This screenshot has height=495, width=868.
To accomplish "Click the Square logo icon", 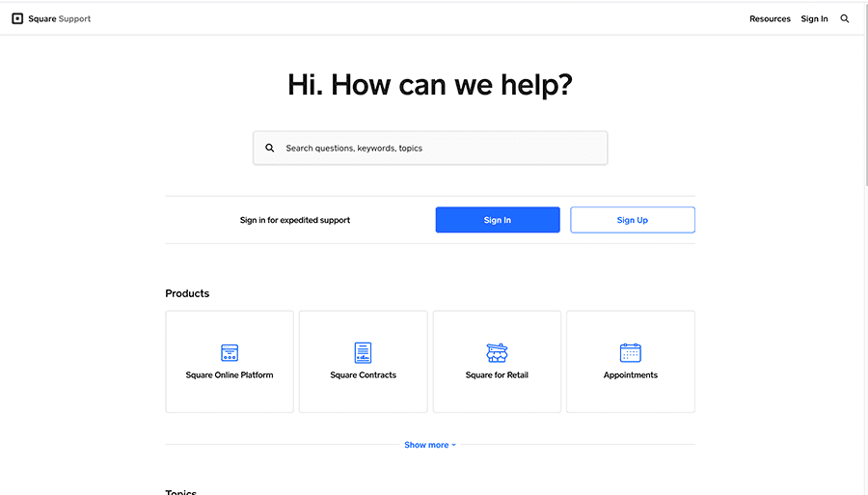I will (17, 19).
